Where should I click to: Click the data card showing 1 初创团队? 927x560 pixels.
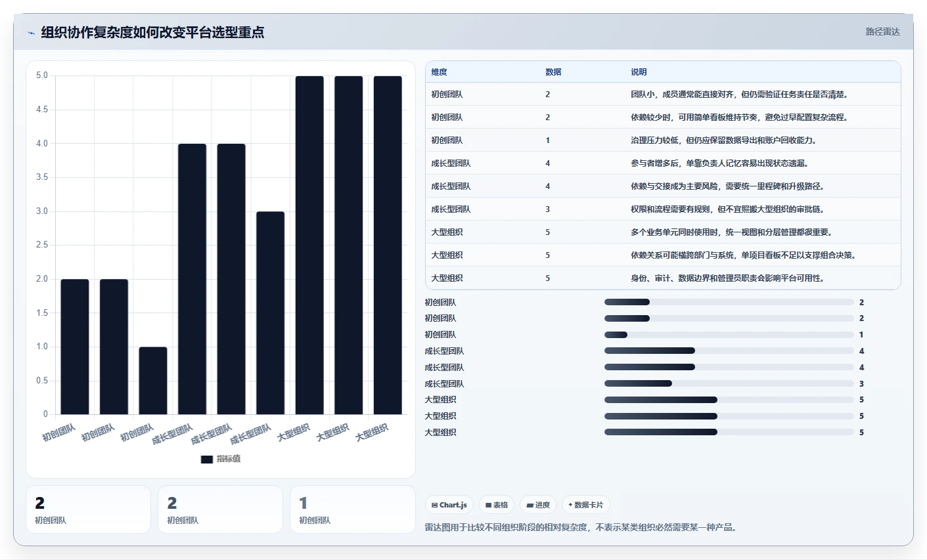coord(353,509)
